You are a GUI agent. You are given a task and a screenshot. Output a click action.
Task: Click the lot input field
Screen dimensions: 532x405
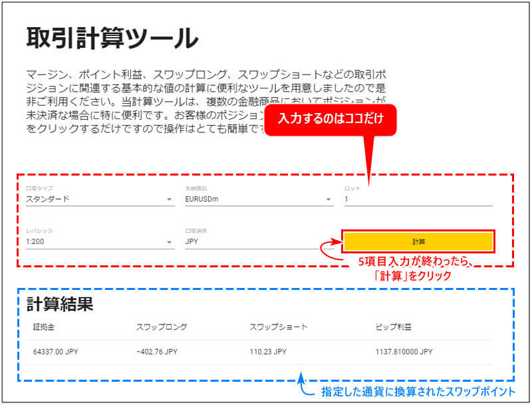418,199
